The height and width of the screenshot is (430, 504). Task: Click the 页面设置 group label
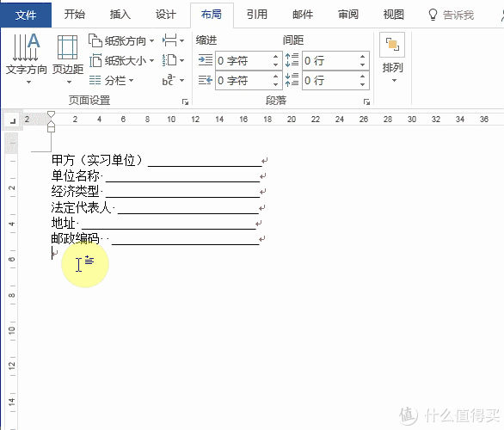coord(89,101)
